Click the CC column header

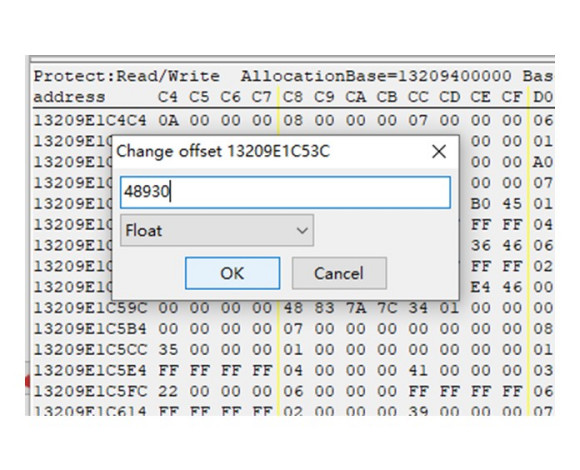[x=418, y=97]
